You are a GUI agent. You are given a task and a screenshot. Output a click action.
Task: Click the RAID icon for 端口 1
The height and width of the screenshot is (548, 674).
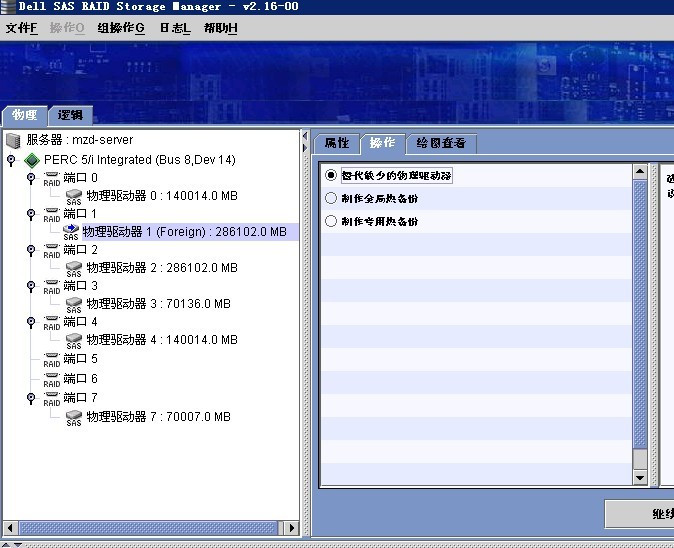click(52, 215)
